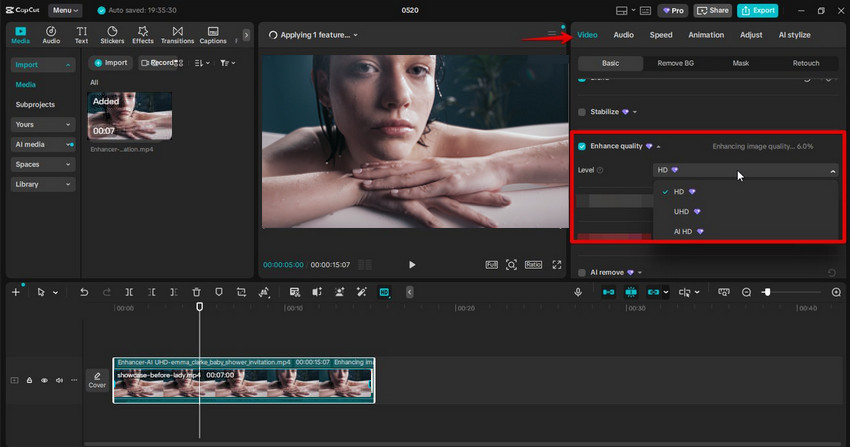Open the media filter dropdown

pos(228,63)
